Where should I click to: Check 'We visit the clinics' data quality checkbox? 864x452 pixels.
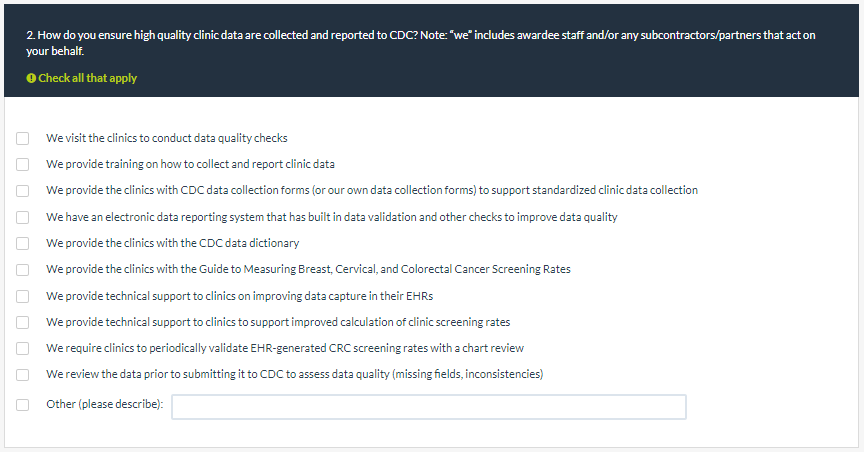[23, 138]
